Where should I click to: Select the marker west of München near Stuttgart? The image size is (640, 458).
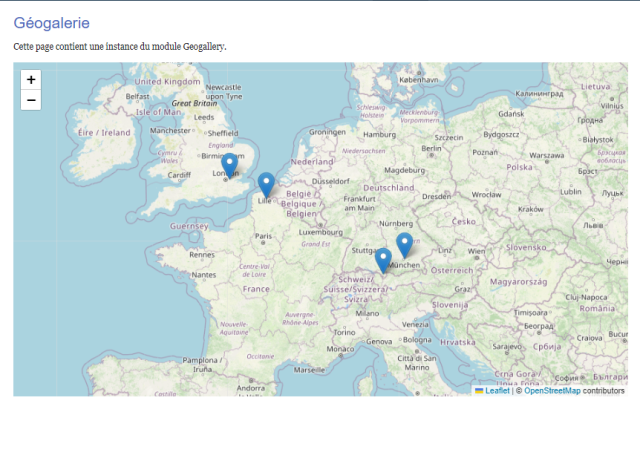(x=383, y=261)
